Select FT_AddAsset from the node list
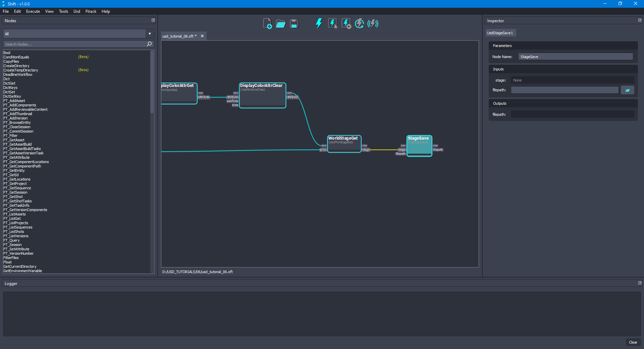The height and width of the screenshot is (349, 644). (14, 101)
